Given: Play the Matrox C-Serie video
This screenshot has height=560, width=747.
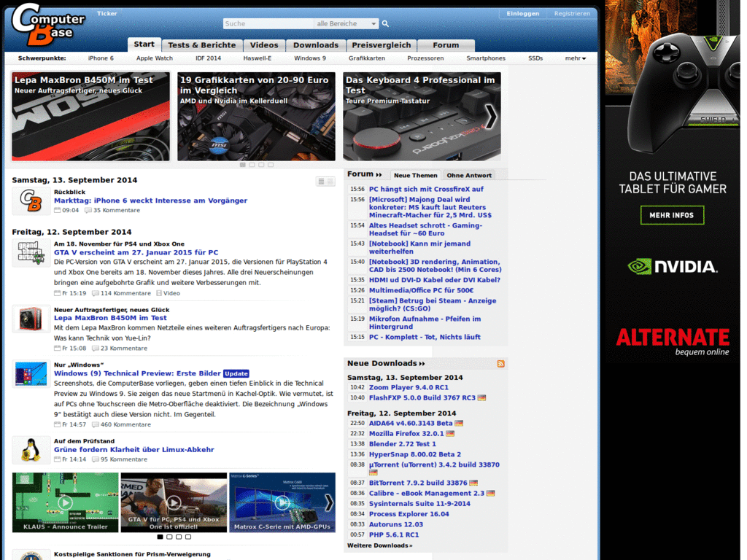Looking at the screenshot, I should coord(282,502).
